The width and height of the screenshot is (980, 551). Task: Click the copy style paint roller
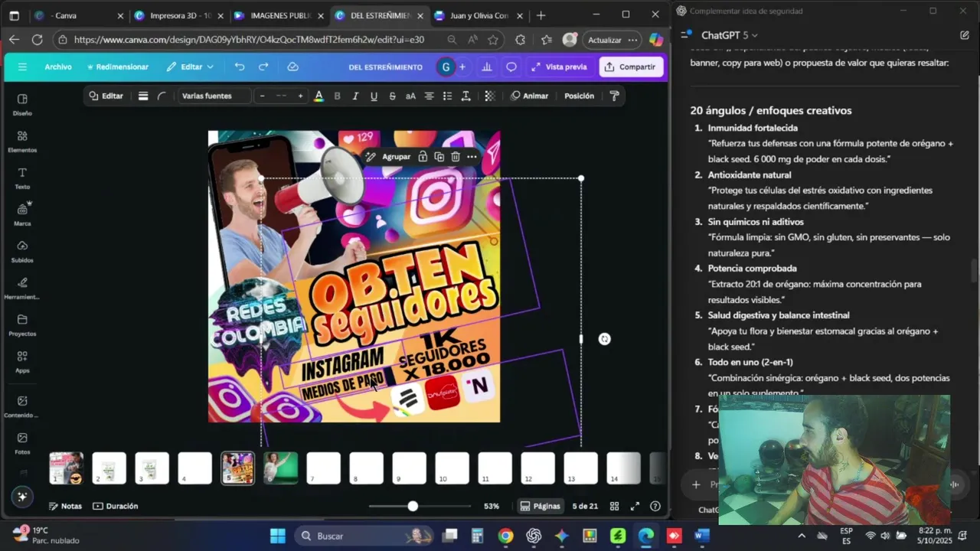pos(614,96)
